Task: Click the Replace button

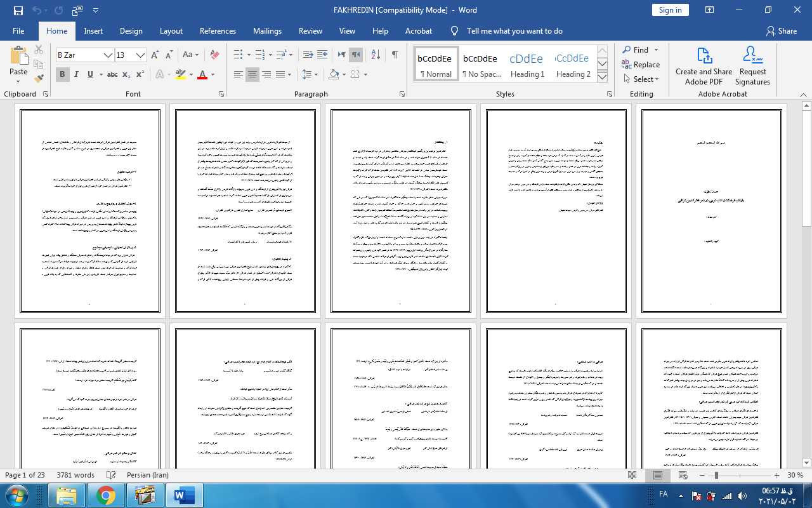Action: tap(641, 65)
